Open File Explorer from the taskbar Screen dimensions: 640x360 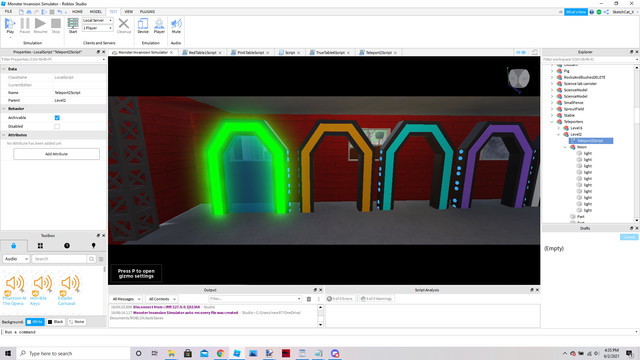click(171, 353)
